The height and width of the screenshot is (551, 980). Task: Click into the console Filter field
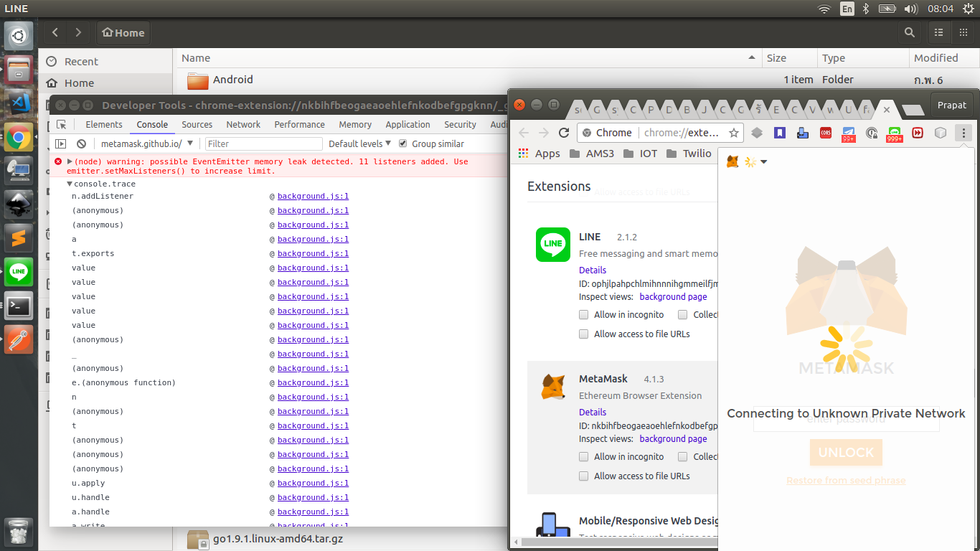click(263, 143)
